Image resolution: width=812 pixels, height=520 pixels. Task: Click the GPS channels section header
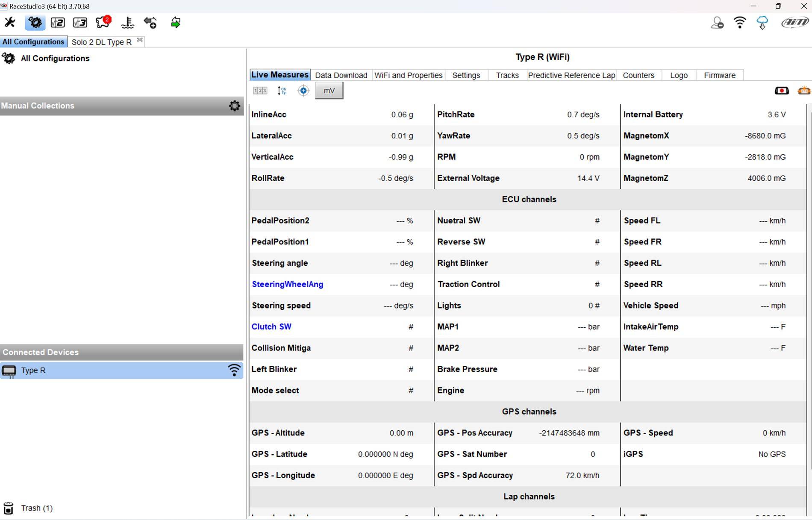pyautogui.click(x=529, y=411)
